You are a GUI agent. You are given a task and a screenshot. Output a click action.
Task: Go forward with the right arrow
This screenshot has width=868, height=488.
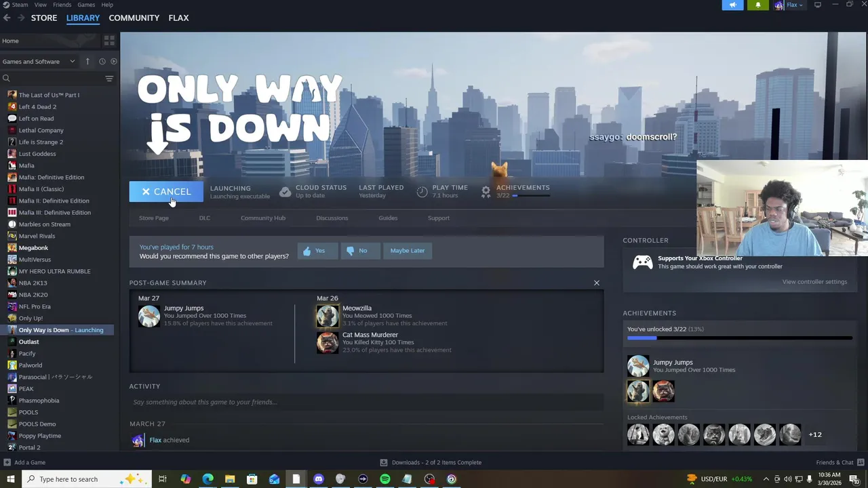coord(21,18)
